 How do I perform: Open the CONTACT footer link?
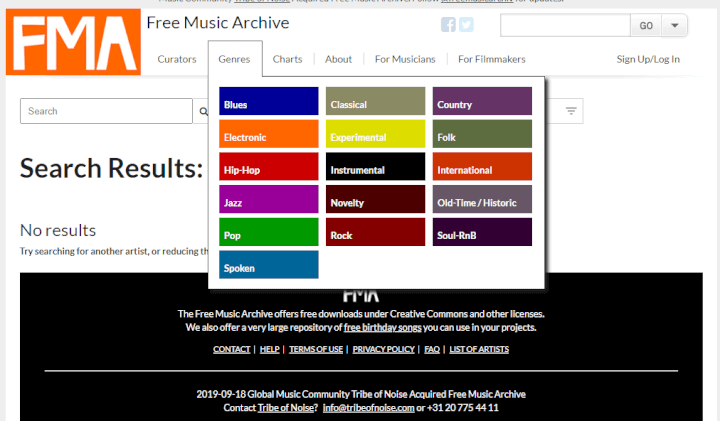coord(231,349)
